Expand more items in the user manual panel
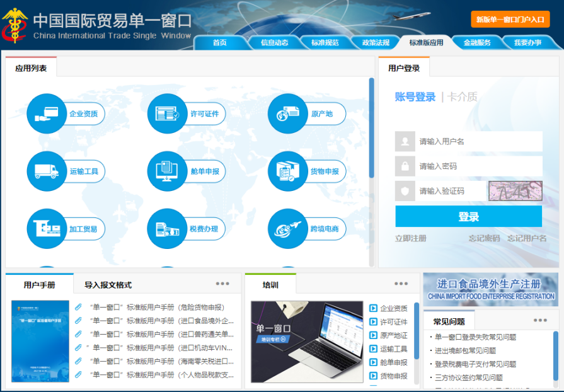The width and height of the screenshot is (564, 392). 222,284
